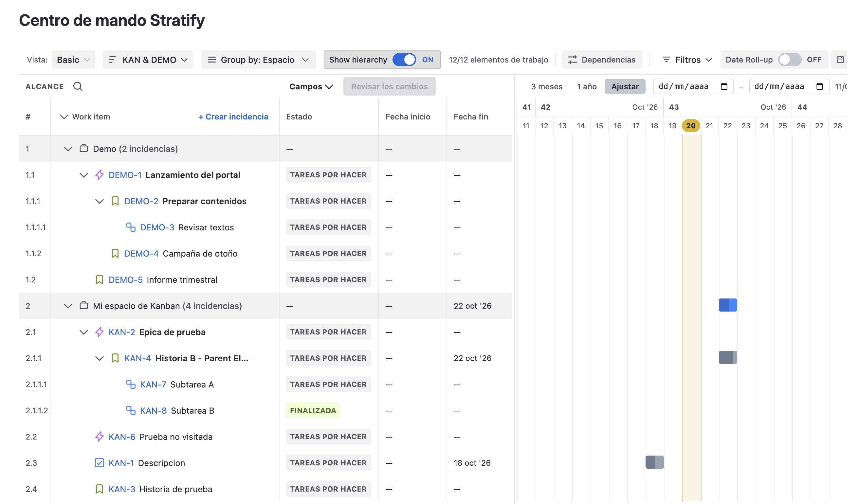Click the folder icon of Mi espacio de Kanban

(x=84, y=306)
